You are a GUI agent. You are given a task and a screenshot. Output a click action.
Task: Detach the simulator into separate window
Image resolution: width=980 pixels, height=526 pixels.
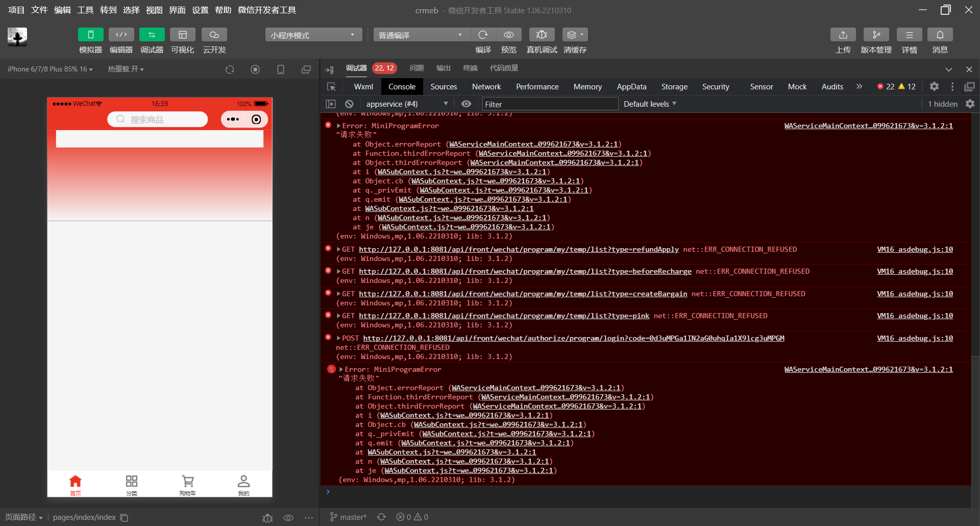tap(306, 69)
